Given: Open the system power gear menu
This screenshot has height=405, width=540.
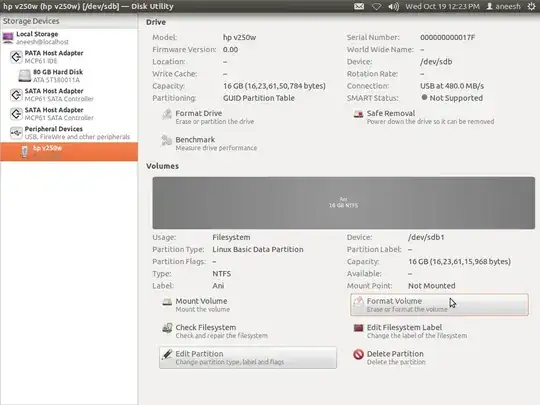Looking at the screenshot, I should (531, 6).
